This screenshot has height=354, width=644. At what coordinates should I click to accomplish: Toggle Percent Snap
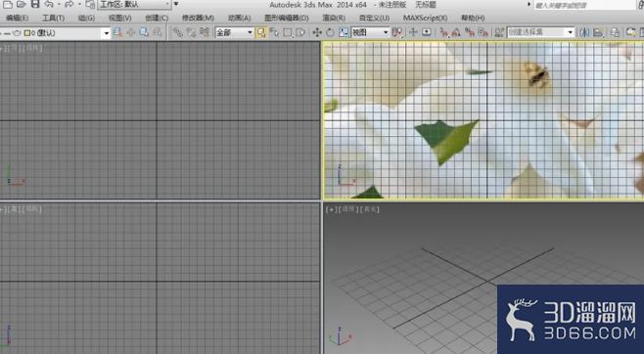point(470,32)
